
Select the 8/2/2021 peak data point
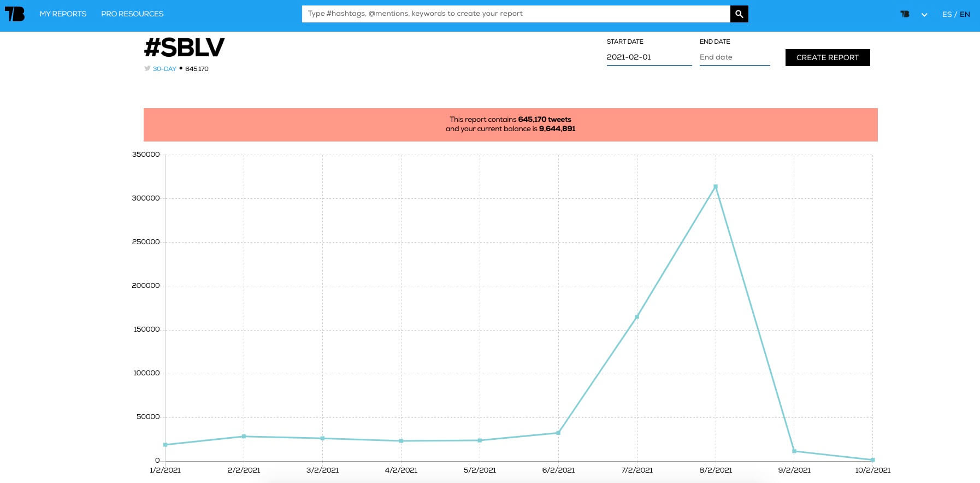716,187
